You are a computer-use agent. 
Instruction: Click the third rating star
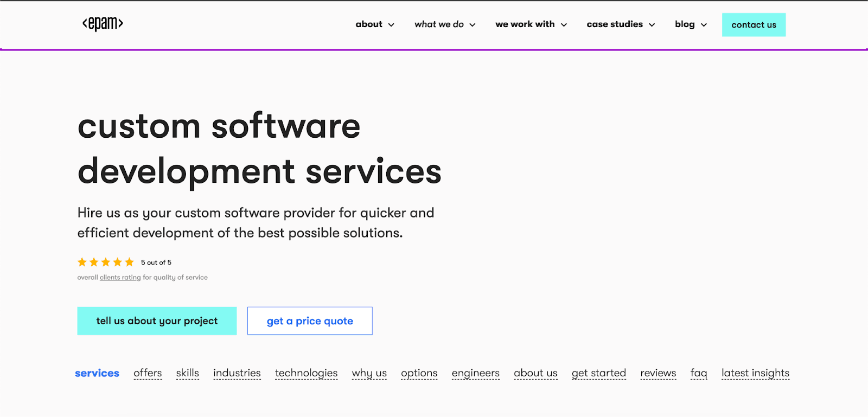106,262
